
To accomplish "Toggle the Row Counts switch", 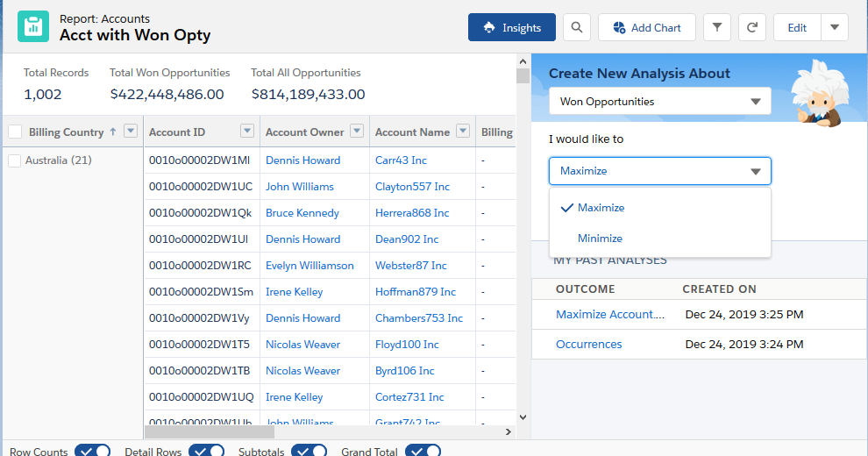I will (92, 451).
